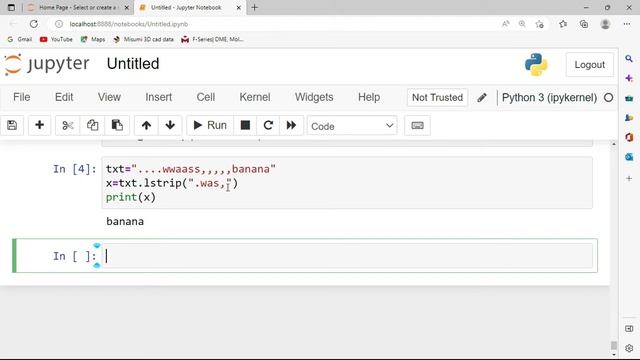The width and height of the screenshot is (640, 360).
Task: Open browser settings and more menu
Action: (627, 24)
